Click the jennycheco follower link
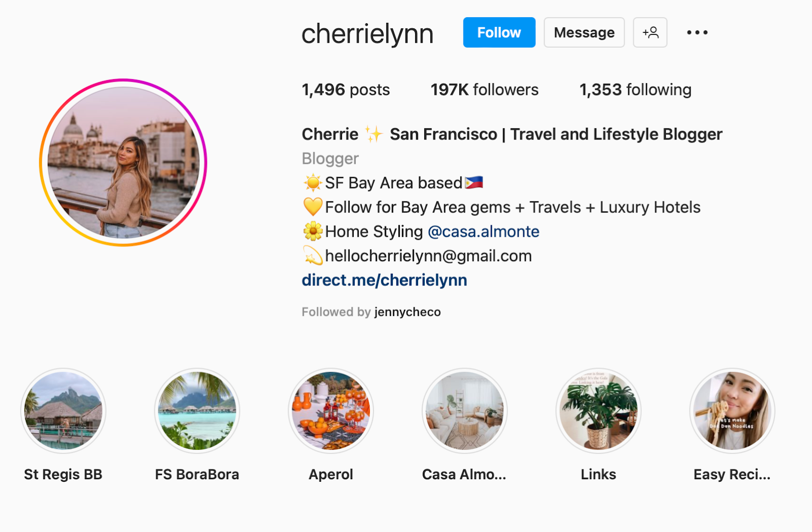The height and width of the screenshot is (532, 812). tap(408, 312)
